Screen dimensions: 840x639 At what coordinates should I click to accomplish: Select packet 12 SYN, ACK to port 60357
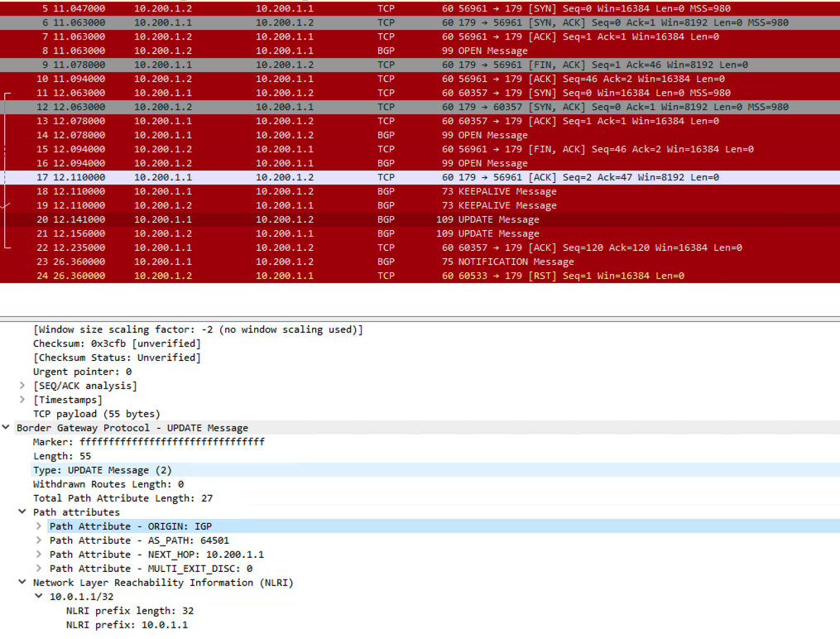420,107
